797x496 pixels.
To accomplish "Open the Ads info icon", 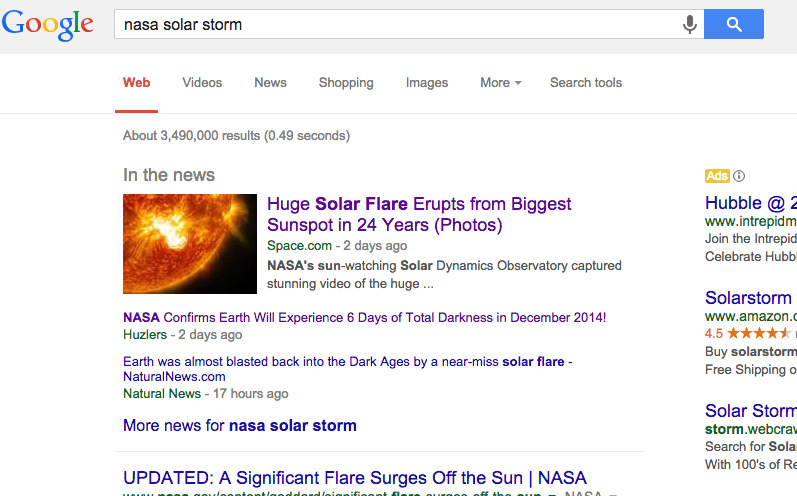I will click(739, 176).
